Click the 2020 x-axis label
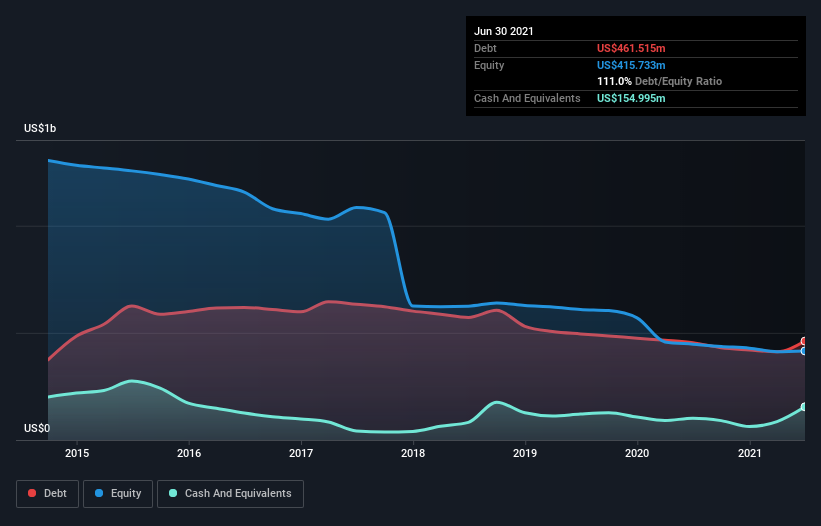Image resolution: width=821 pixels, height=526 pixels. [x=637, y=453]
